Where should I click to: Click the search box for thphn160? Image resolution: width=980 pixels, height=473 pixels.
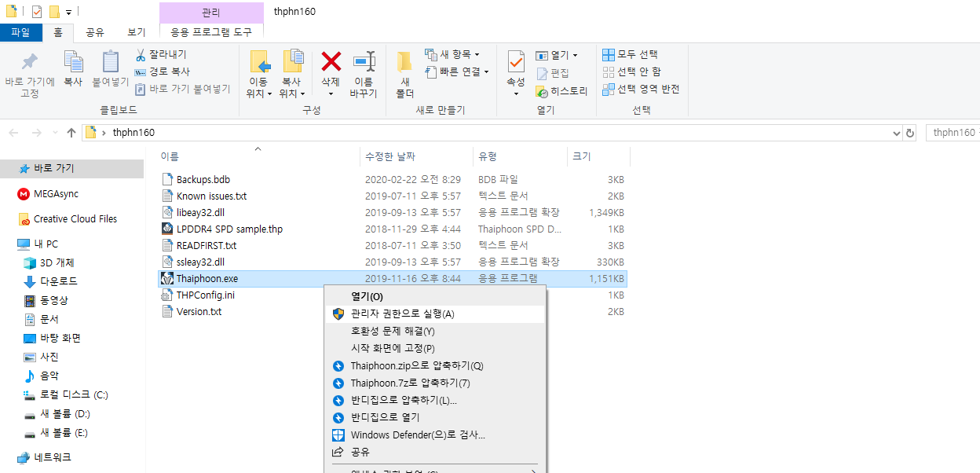point(953,133)
